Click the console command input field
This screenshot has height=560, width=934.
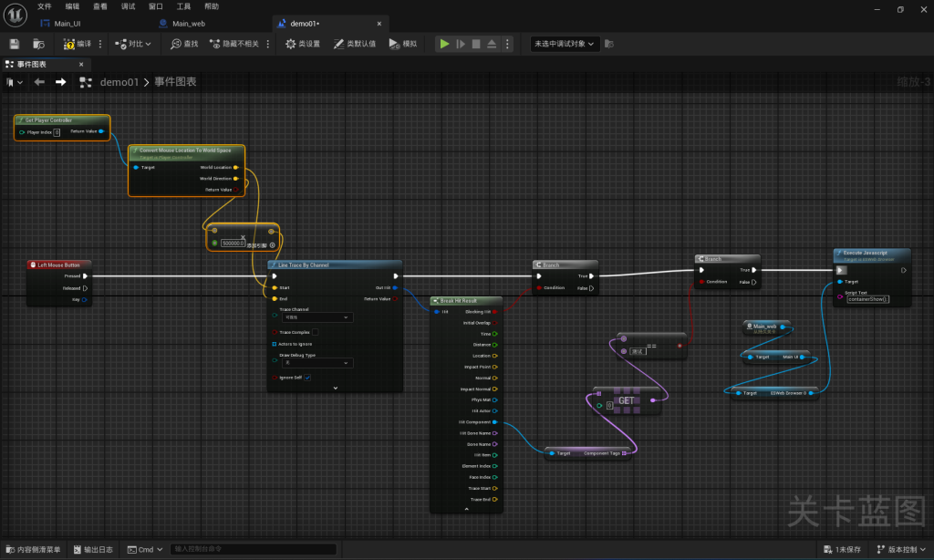pyautogui.click(x=253, y=549)
